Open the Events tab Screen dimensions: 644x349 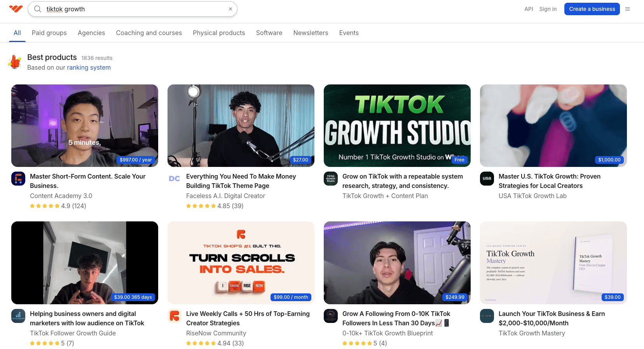click(349, 33)
